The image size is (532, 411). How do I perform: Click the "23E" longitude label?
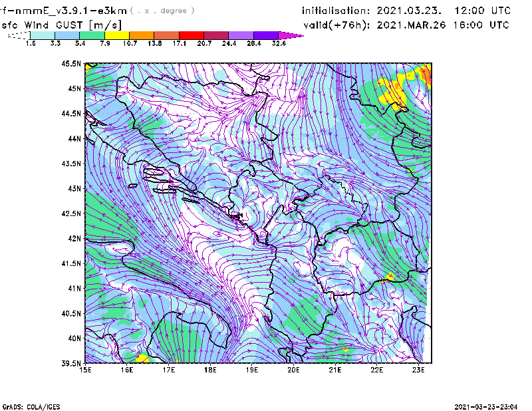(418, 370)
